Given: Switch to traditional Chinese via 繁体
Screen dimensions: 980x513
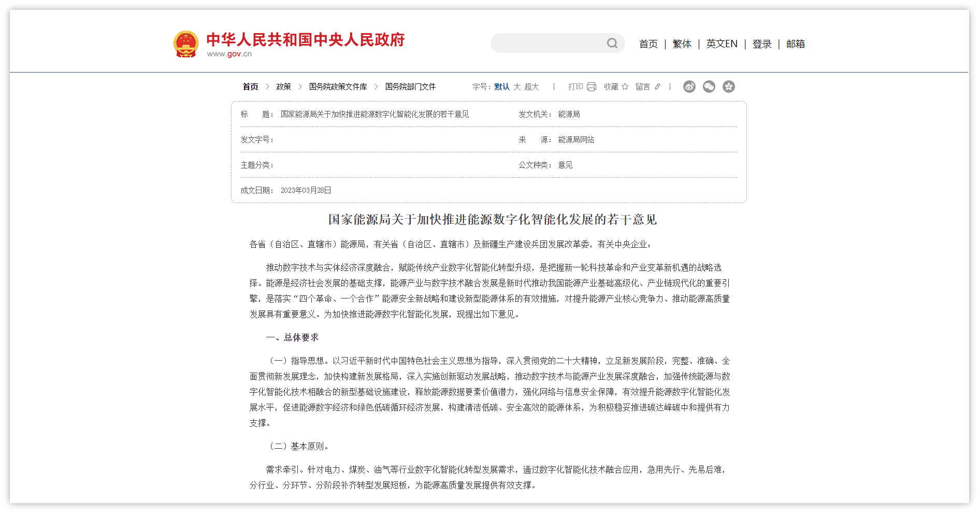Looking at the screenshot, I should click(682, 44).
